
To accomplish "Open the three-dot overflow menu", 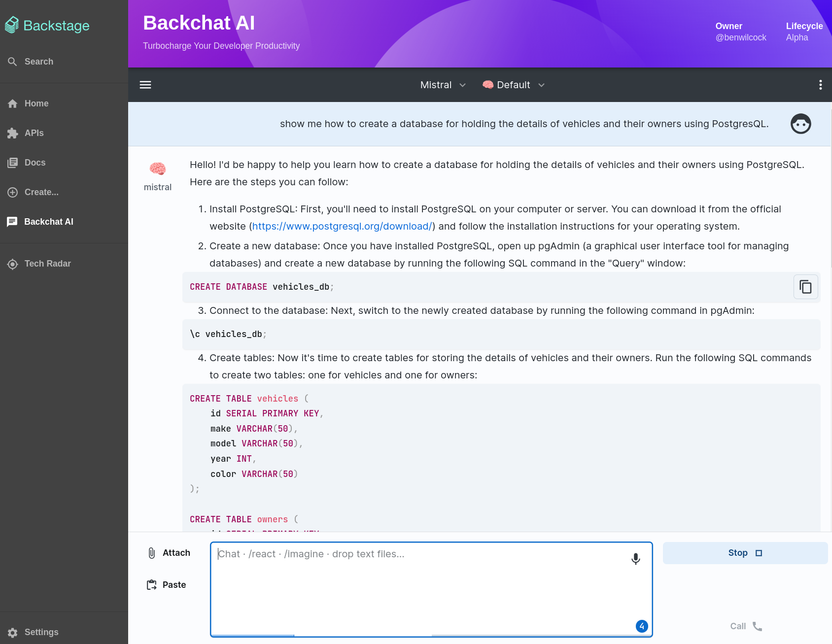I will pyautogui.click(x=820, y=84).
